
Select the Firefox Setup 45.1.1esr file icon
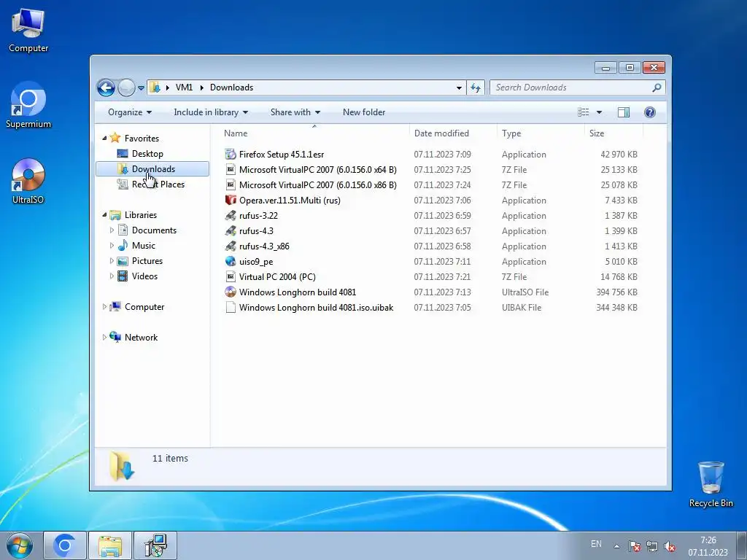pyautogui.click(x=231, y=155)
